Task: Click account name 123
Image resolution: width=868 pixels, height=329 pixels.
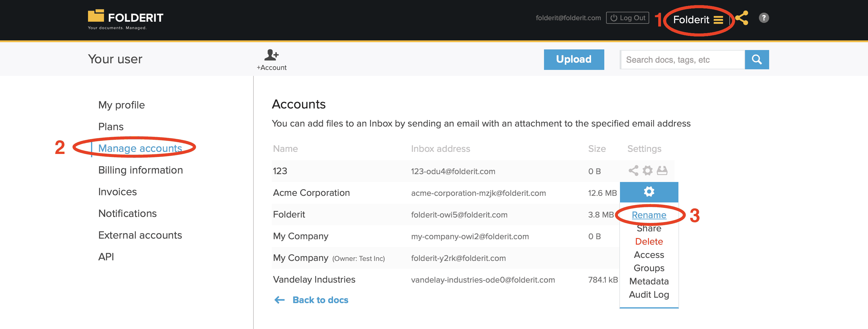Action: 280,171
